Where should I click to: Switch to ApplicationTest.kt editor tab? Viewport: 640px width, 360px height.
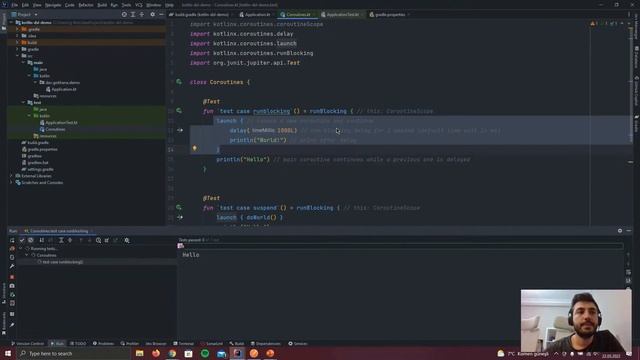[342, 14]
